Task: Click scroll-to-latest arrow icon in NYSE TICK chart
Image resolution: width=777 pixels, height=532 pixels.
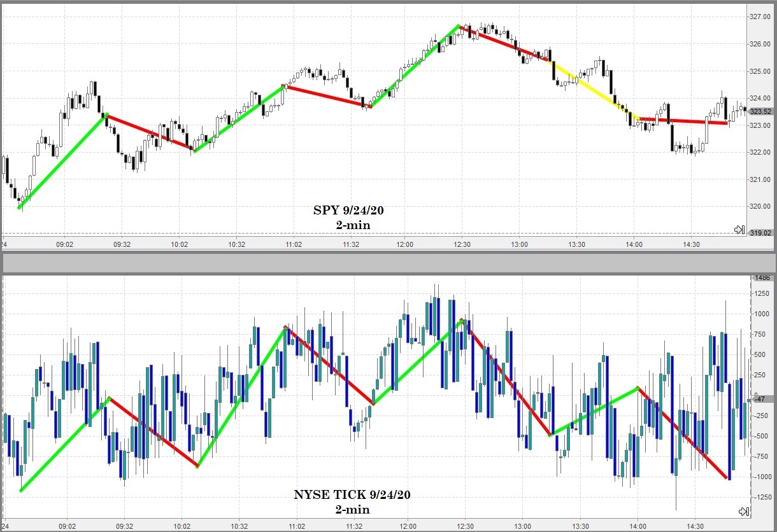Action: tap(743, 512)
